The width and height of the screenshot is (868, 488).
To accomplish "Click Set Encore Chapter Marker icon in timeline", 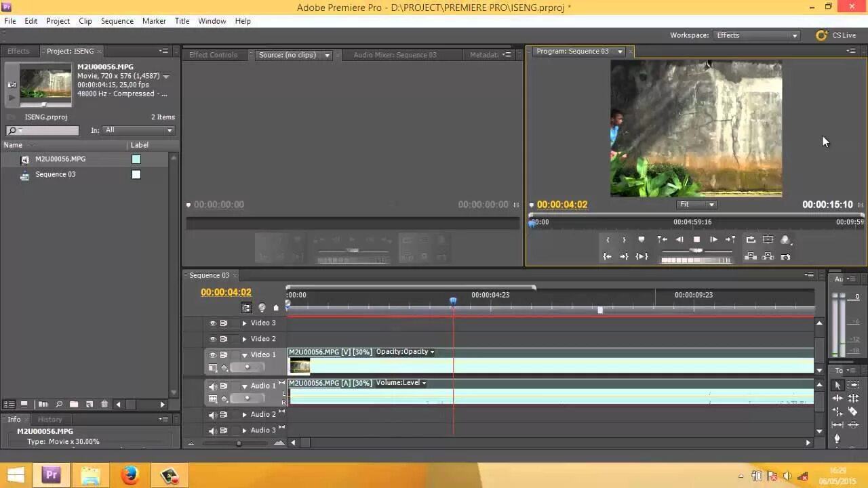I will point(262,307).
